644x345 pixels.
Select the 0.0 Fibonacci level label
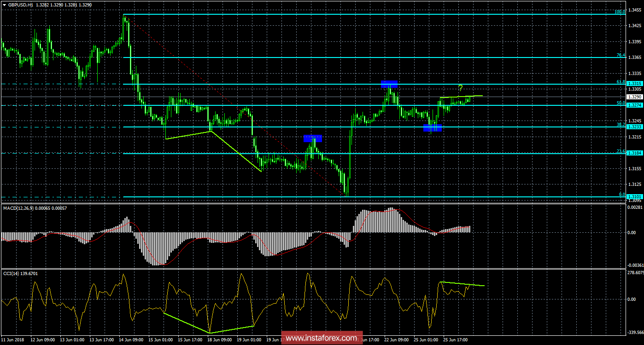click(x=622, y=195)
